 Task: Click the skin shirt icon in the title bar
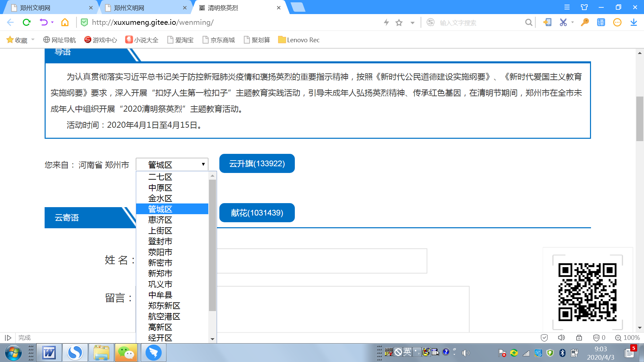(x=584, y=7)
